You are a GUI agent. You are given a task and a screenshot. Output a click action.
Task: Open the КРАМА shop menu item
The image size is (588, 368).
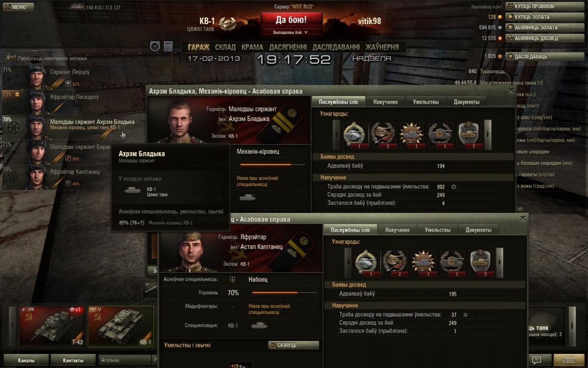tap(252, 48)
